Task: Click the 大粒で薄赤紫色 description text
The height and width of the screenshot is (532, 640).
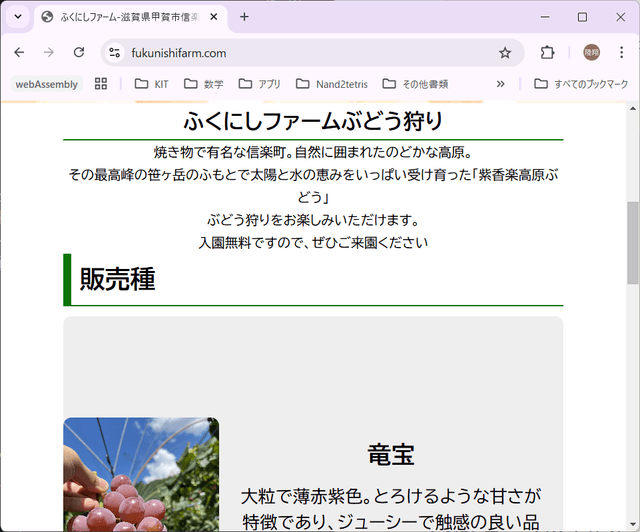Action: (x=391, y=509)
